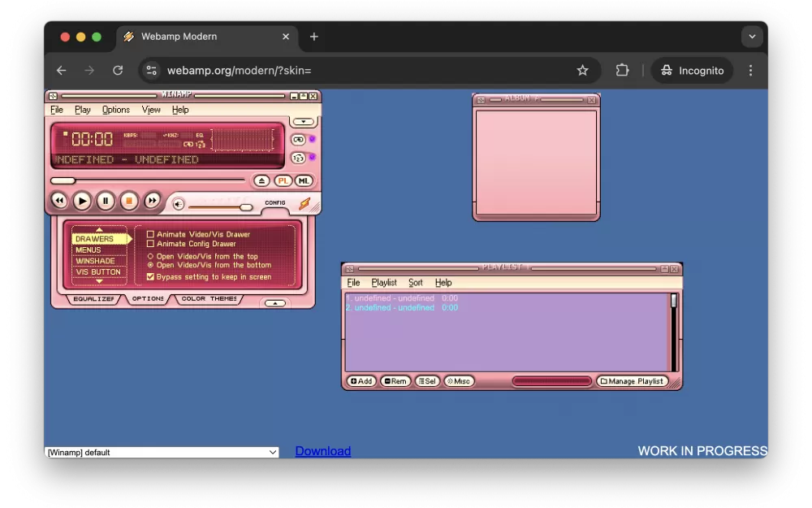Open Winamp Play menu
This screenshot has width=812, height=508.
[82, 110]
